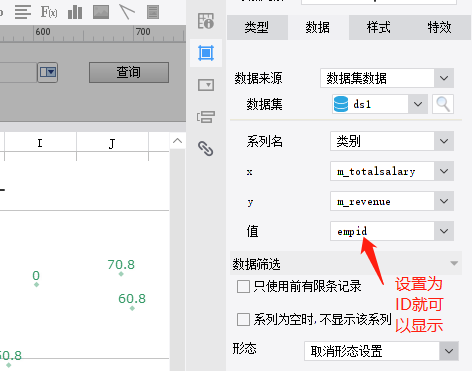Screen dimensions: 472x371
Task: Insert an image with the picture icon
Action: coord(101,12)
